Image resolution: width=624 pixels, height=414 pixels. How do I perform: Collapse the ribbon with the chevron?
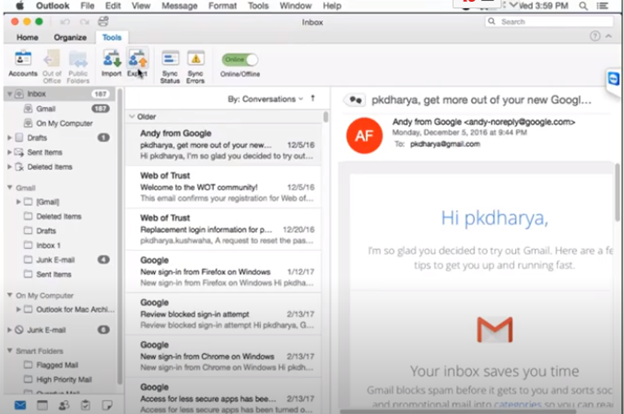[609, 36]
